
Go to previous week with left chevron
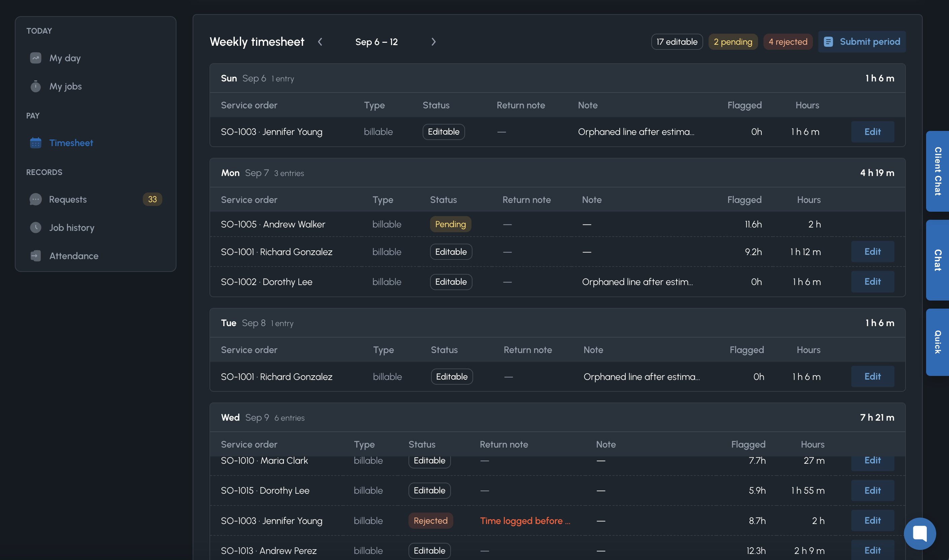[x=320, y=42]
